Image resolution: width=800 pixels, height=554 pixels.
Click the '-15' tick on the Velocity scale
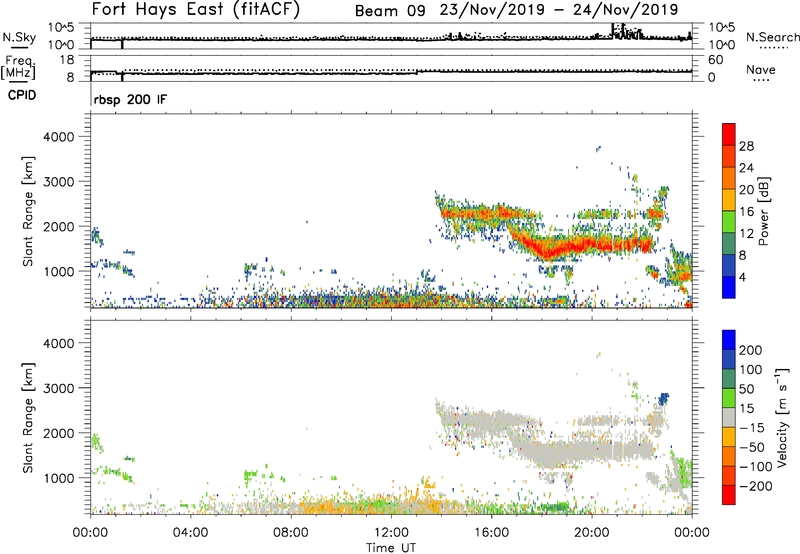pyautogui.click(x=752, y=428)
